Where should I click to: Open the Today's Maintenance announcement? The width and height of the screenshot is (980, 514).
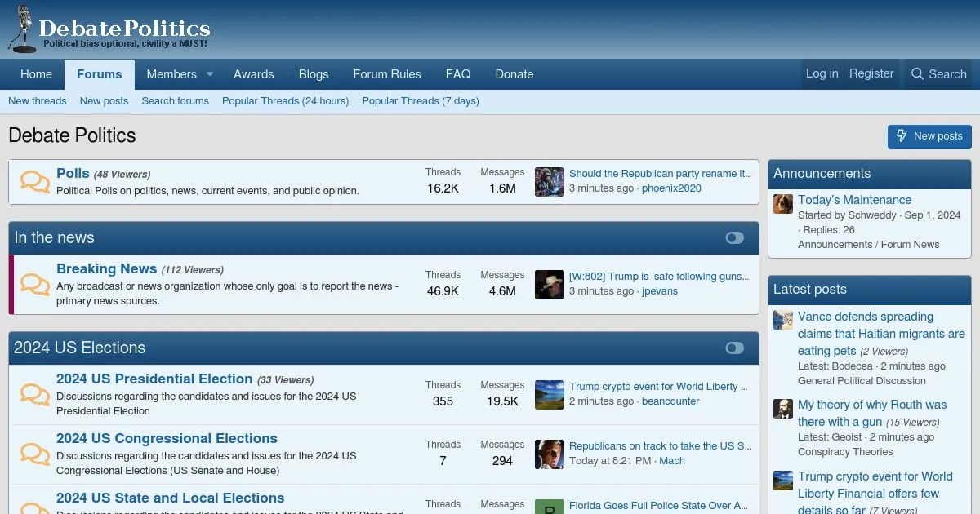[x=854, y=200]
